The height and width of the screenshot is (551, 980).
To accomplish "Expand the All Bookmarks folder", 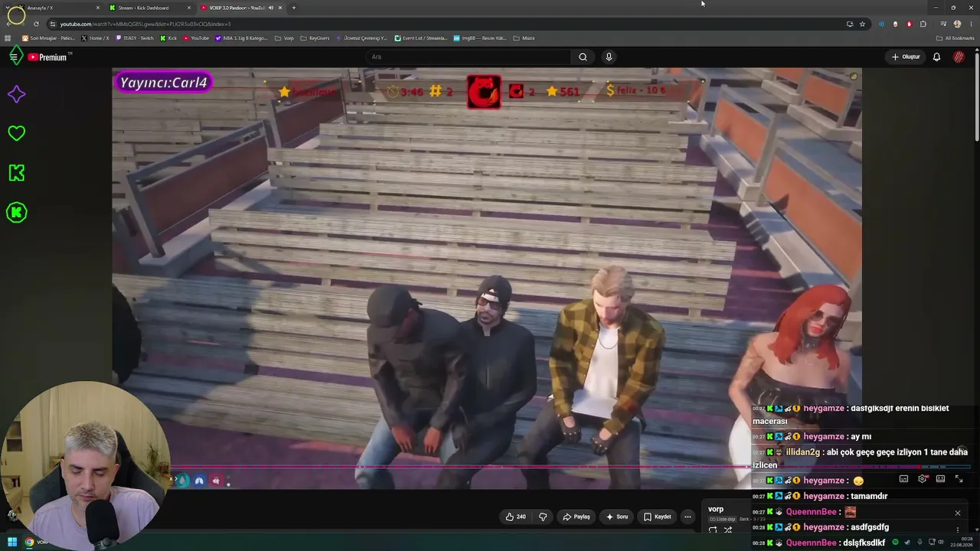I will point(955,37).
